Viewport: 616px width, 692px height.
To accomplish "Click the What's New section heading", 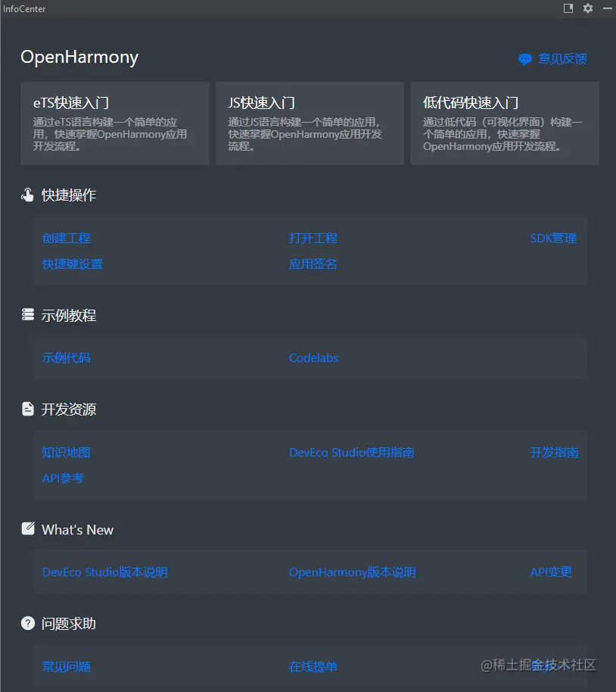I will coord(78,529).
